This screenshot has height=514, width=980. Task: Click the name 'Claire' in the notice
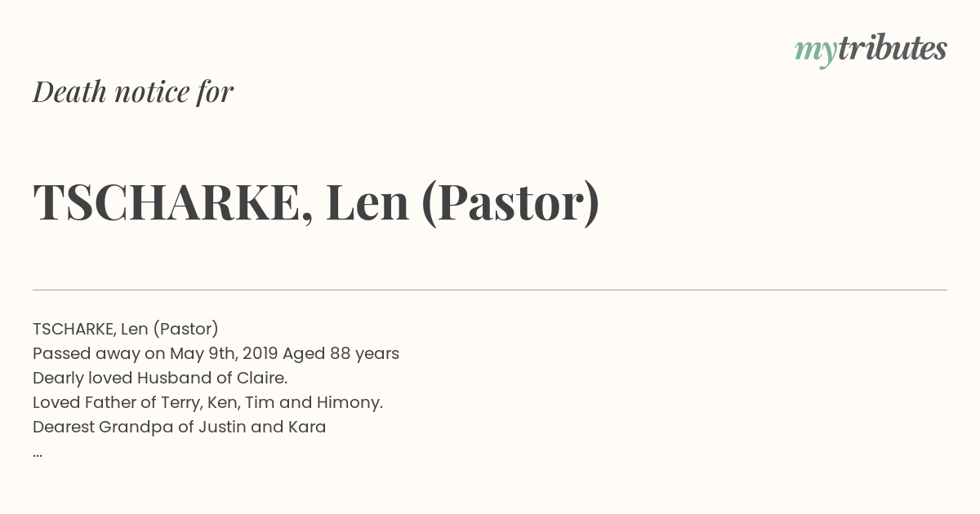click(x=262, y=378)
